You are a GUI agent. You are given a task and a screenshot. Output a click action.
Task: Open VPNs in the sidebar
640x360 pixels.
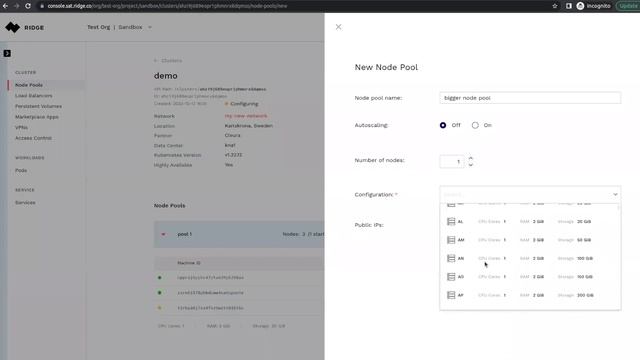point(21,127)
